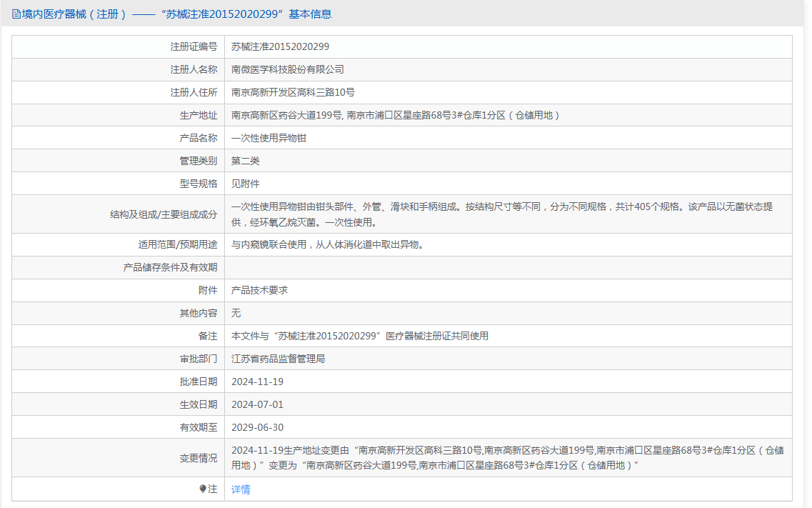The height and width of the screenshot is (508, 812).
Task: Click management category value 第二类
Action: point(246,161)
